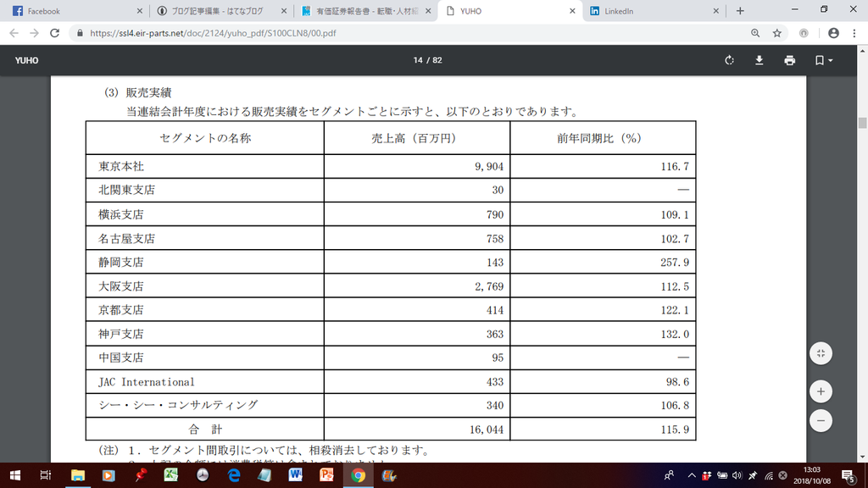
Task: Click the YUHO title in PDF toolbar
Action: pyautogui.click(x=26, y=60)
